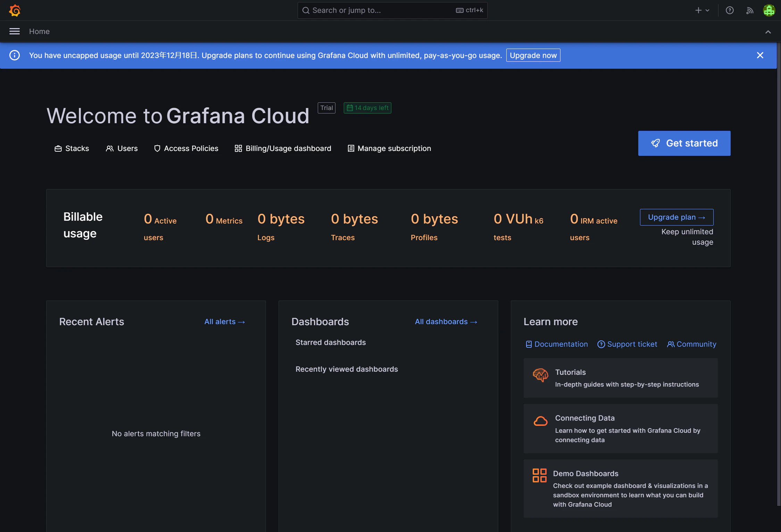Viewport: 781px width, 532px height.
Task: Click the 0 Active users value
Action: coord(160,227)
